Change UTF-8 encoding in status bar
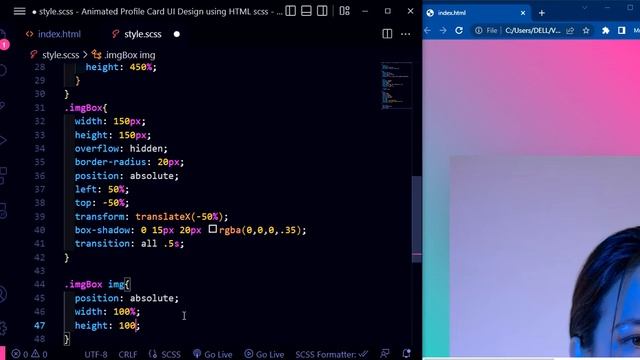The image size is (640, 360). coord(96,354)
